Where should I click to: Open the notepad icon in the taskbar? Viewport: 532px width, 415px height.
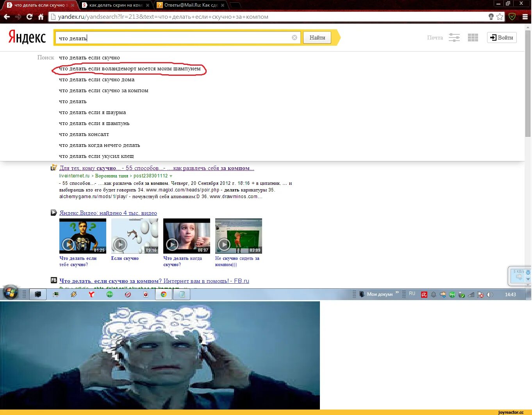pyautogui.click(x=182, y=294)
